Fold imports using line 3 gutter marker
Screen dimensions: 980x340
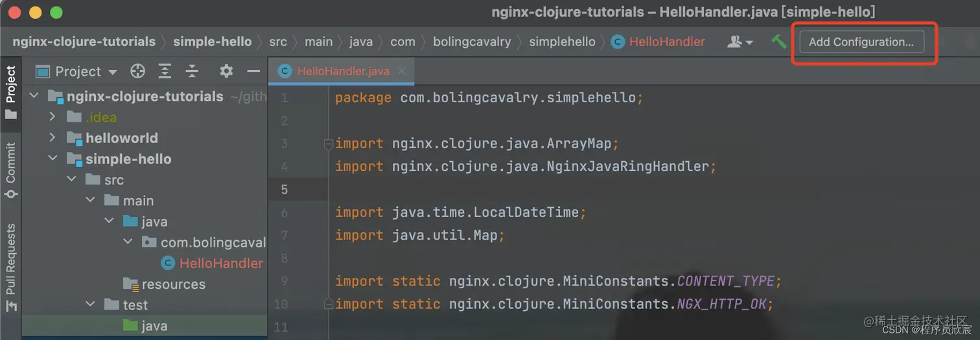(329, 144)
